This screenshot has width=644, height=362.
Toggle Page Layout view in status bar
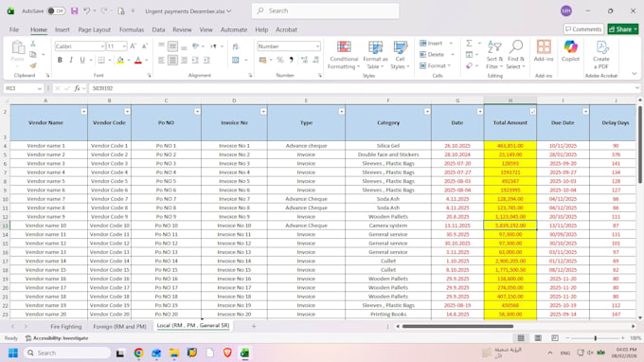pos(538,338)
